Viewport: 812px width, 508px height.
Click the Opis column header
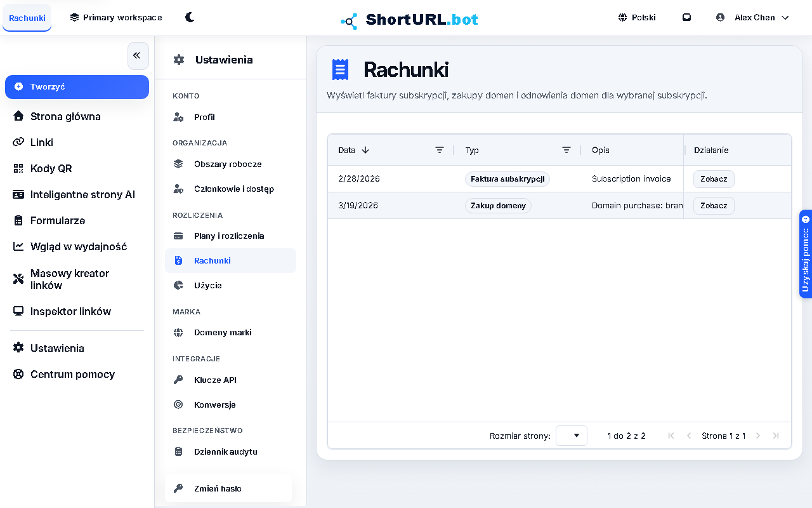coord(601,150)
